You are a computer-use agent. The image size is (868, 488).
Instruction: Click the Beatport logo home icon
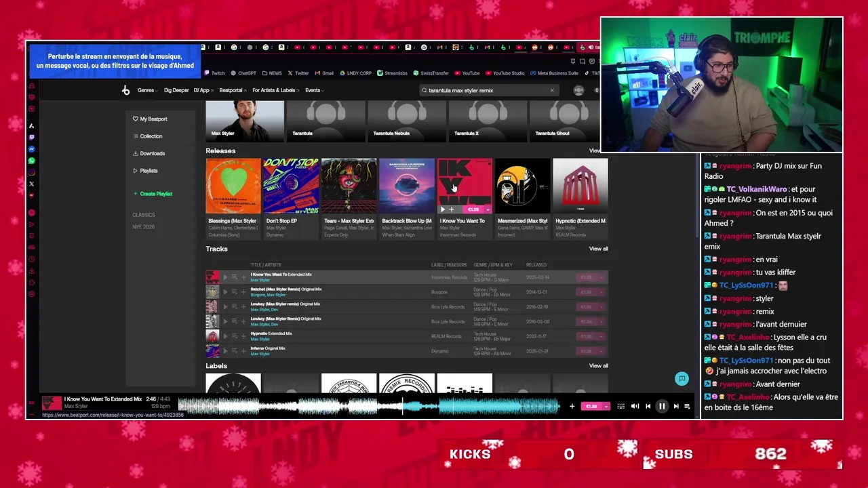pyautogui.click(x=125, y=90)
